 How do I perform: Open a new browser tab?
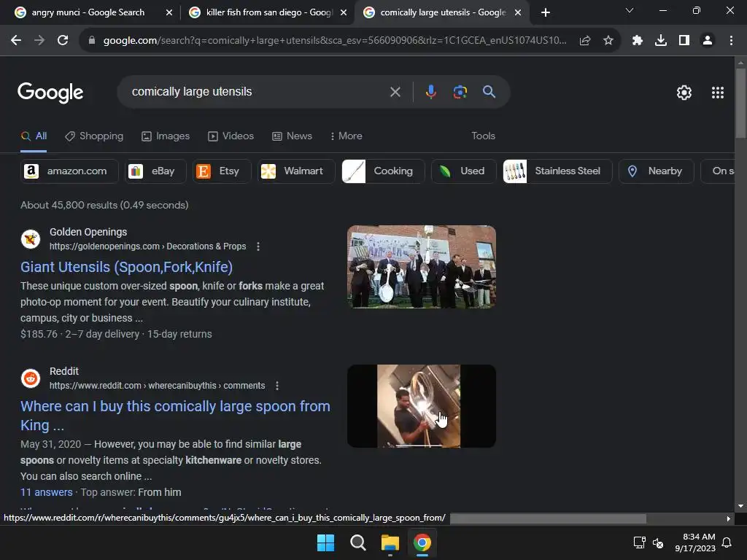(546, 12)
